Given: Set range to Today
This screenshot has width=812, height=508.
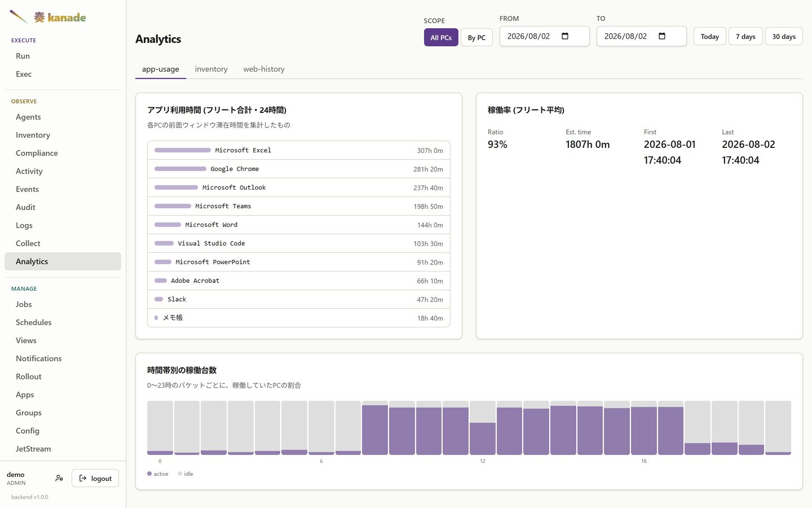Looking at the screenshot, I should [x=710, y=36].
